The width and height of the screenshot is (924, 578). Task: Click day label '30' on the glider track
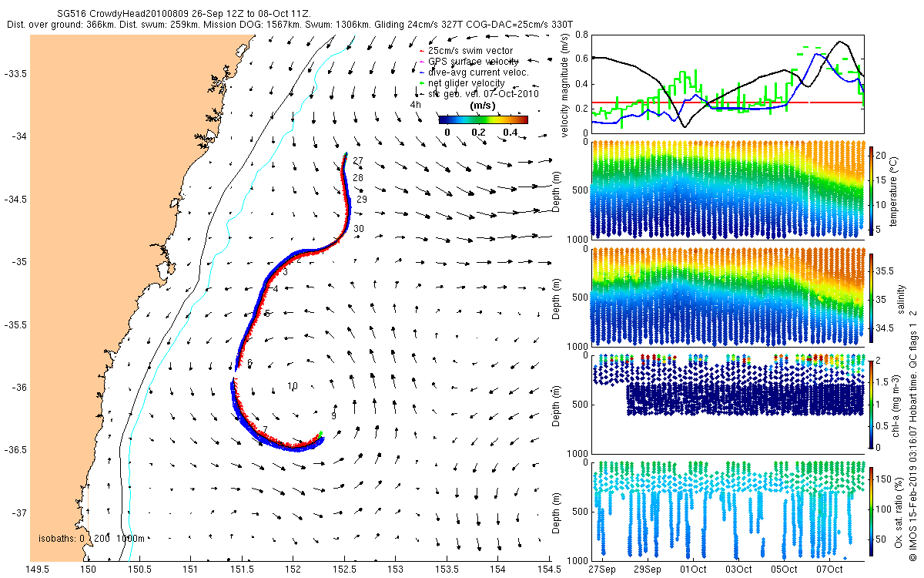pyautogui.click(x=359, y=229)
